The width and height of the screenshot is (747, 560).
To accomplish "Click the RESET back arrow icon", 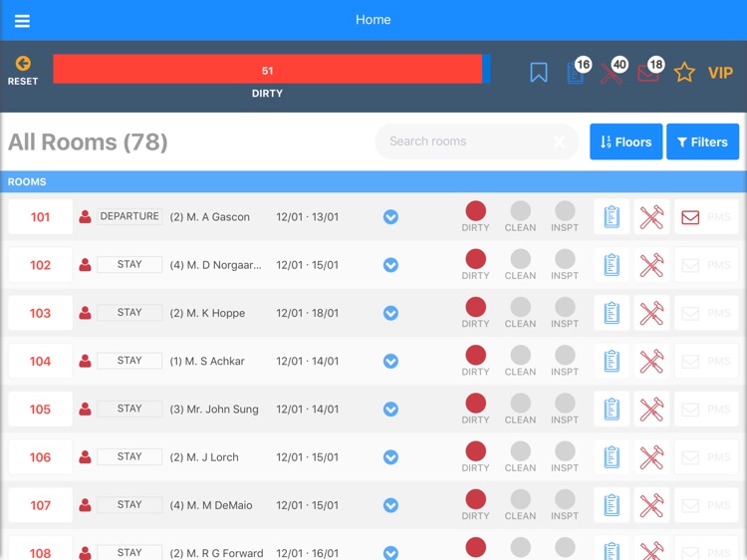I will pyautogui.click(x=23, y=64).
